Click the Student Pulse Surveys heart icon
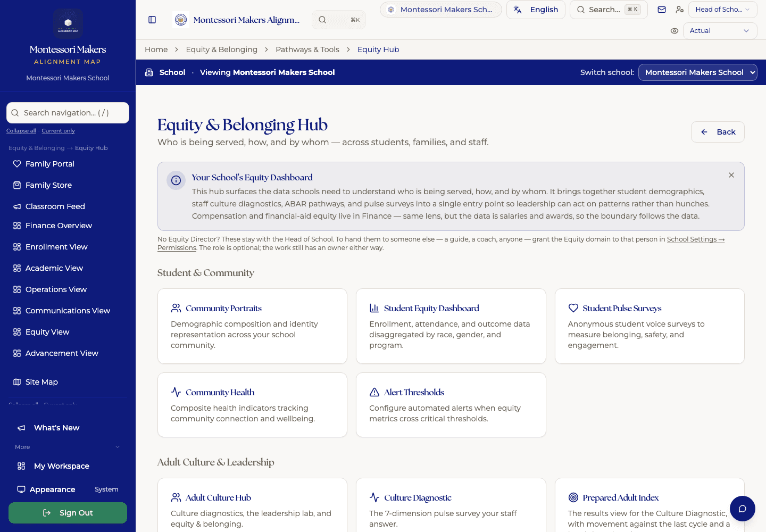766x532 pixels. point(573,308)
